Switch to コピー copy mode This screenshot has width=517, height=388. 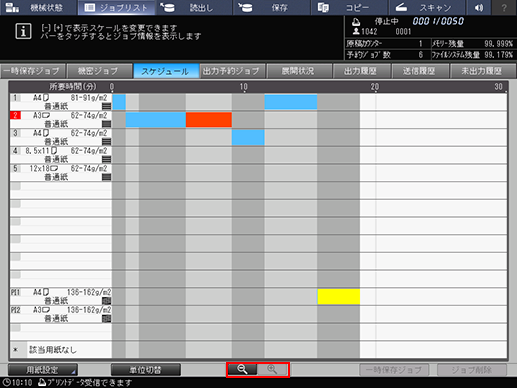click(349, 7)
